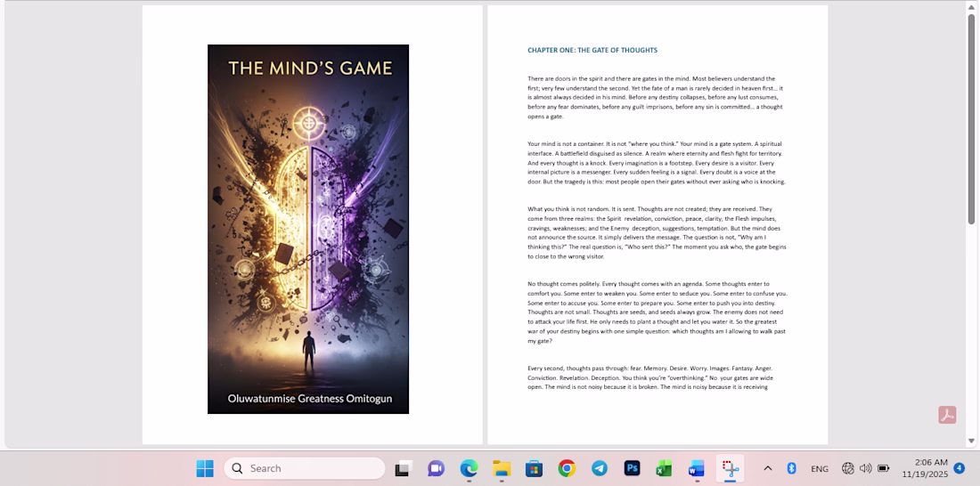Click paragraph starting 'No thought comes politely'
Viewport: 980px width, 486px height.
tap(657, 312)
